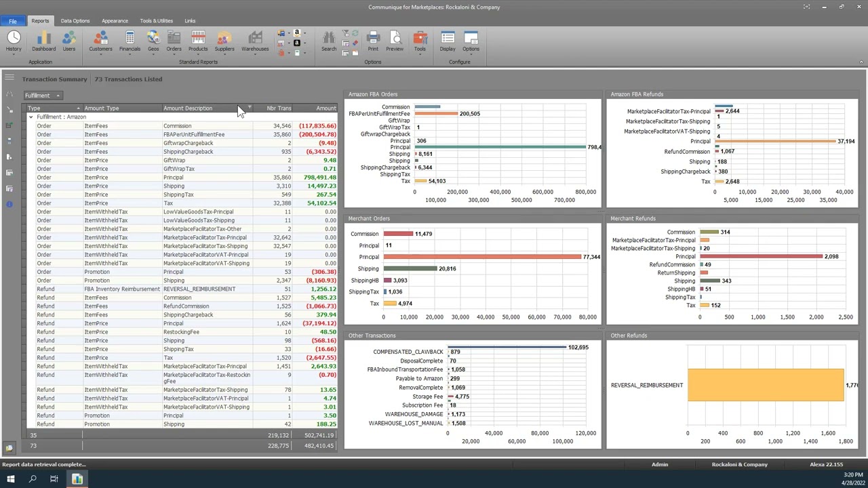The image size is (868, 488).
Task: Open the Customers reports dropdown
Action: pyautogui.click(x=100, y=41)
